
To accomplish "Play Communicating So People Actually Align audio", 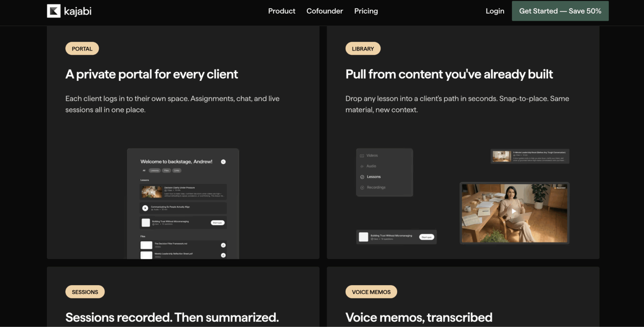I will coord(145,208).
